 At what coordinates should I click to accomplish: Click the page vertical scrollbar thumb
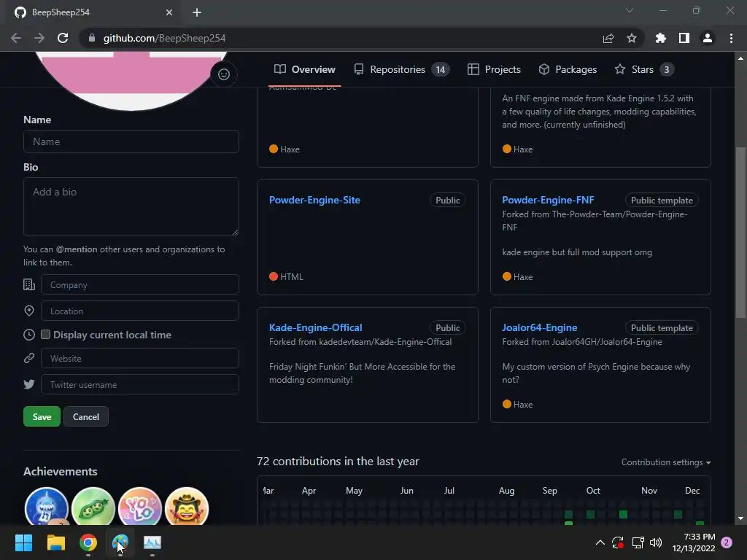pos(740,233)
